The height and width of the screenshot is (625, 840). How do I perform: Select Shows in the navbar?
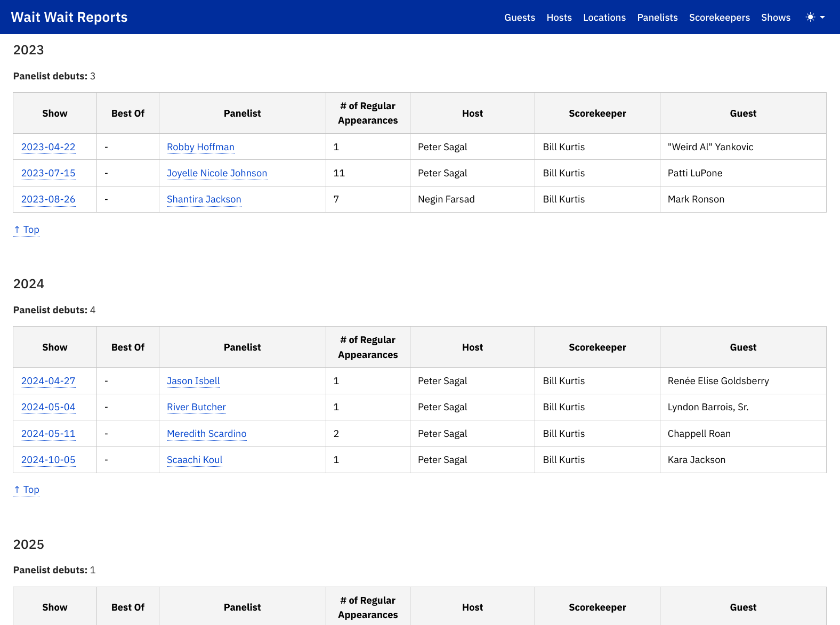(x=775, y=18)
